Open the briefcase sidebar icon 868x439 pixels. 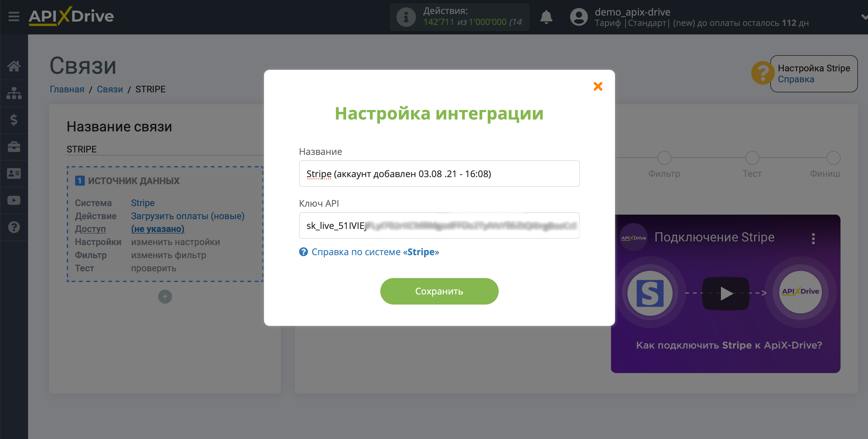coord(14,147)
